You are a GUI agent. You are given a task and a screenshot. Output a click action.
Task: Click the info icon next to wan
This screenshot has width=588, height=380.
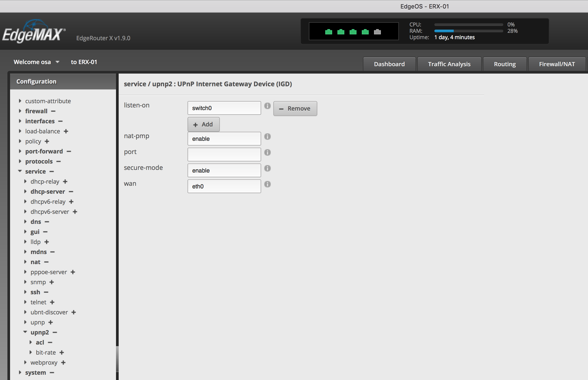coord(268,184)
